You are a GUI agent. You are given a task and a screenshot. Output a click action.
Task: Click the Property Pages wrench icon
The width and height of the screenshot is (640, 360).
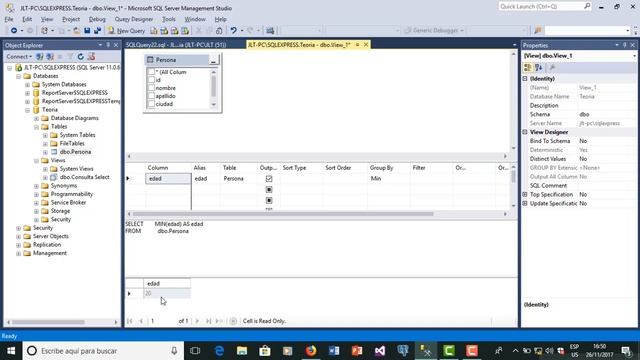(x=552, y=68)
